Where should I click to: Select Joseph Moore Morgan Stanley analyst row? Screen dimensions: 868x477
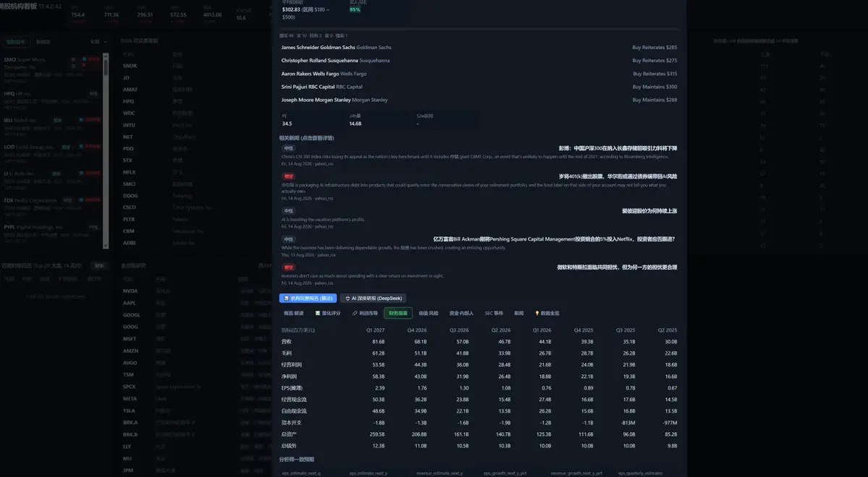pyautogui.click(x=479, y=100)
